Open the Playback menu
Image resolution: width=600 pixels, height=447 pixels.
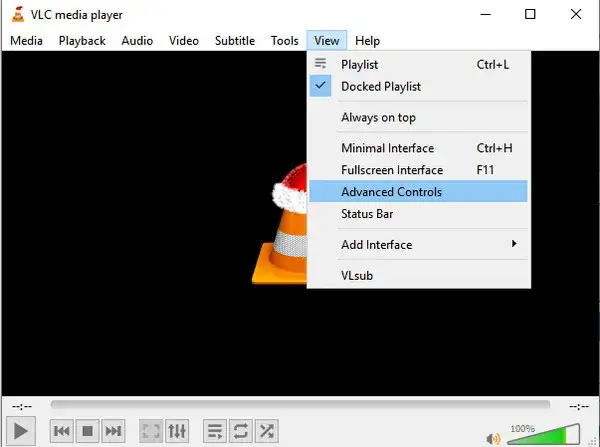82,41
